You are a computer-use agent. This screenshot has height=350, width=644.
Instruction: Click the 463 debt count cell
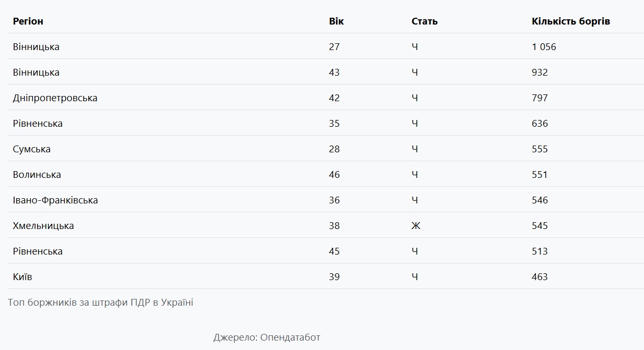click(x=540, y=277)
